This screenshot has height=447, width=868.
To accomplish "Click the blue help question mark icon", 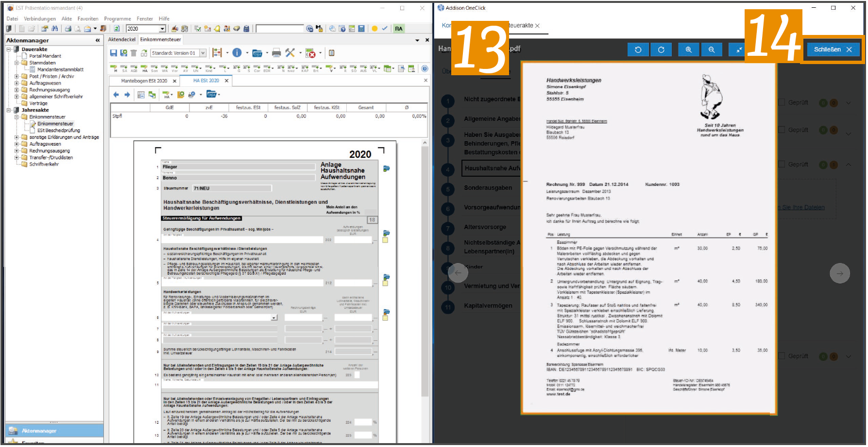I will point(425,68).
